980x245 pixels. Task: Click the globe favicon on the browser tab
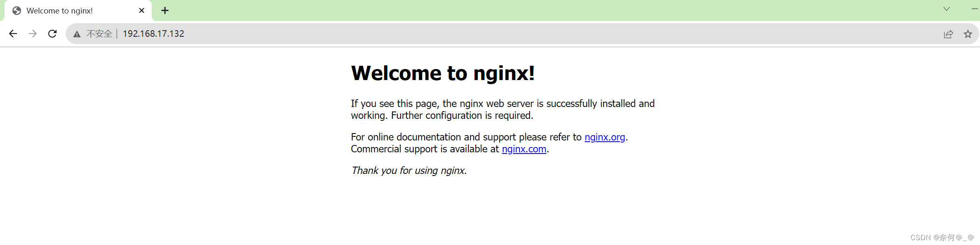point(17,11)
